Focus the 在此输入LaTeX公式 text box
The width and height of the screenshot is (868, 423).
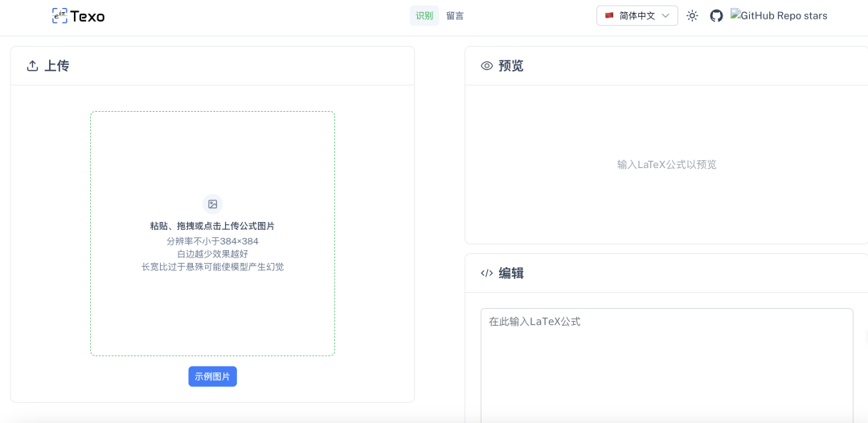666,362
